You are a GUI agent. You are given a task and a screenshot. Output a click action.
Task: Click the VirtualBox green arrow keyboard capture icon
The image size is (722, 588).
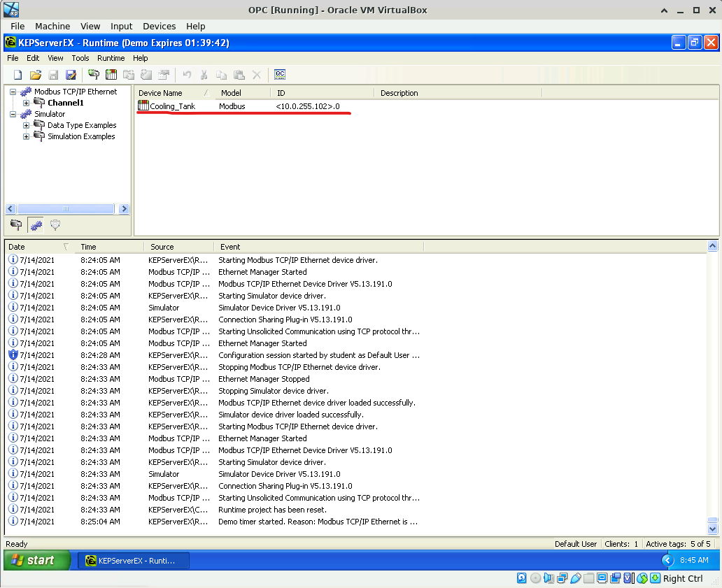[656, 578]
